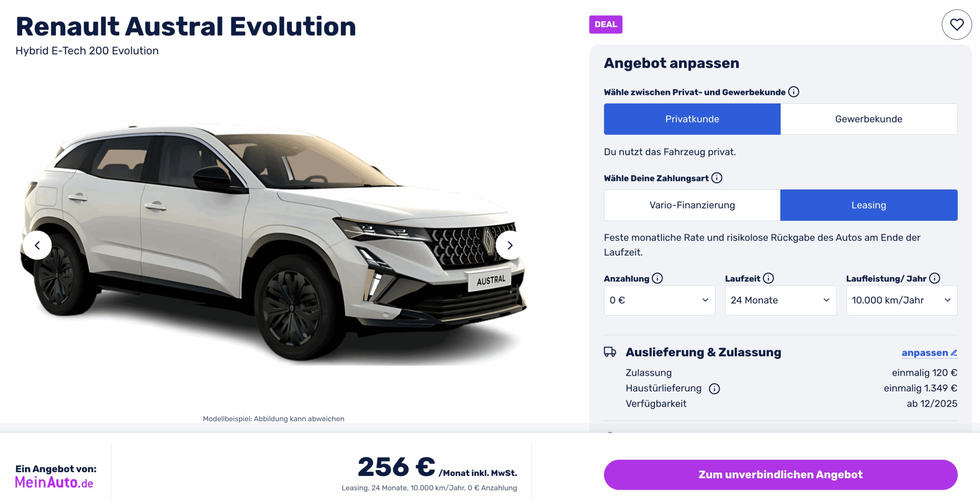This screenshot has height=502, width=980.
Task: Open info icon beside Laufleistung/Jahr label
Action: pyautogui.click(x=934, y=278)
